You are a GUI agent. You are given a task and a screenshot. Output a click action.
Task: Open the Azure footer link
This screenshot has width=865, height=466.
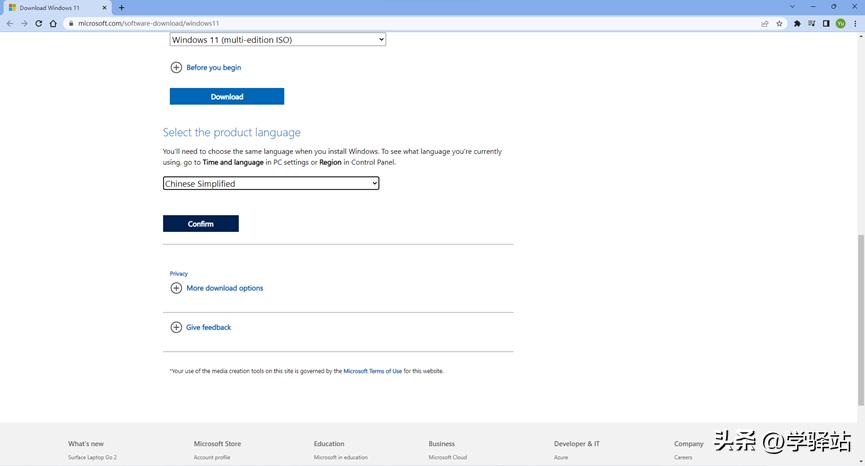click(x=561, y=457)
